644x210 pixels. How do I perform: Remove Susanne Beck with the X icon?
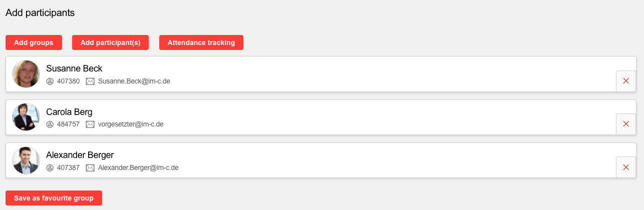[x=625, y=81]
